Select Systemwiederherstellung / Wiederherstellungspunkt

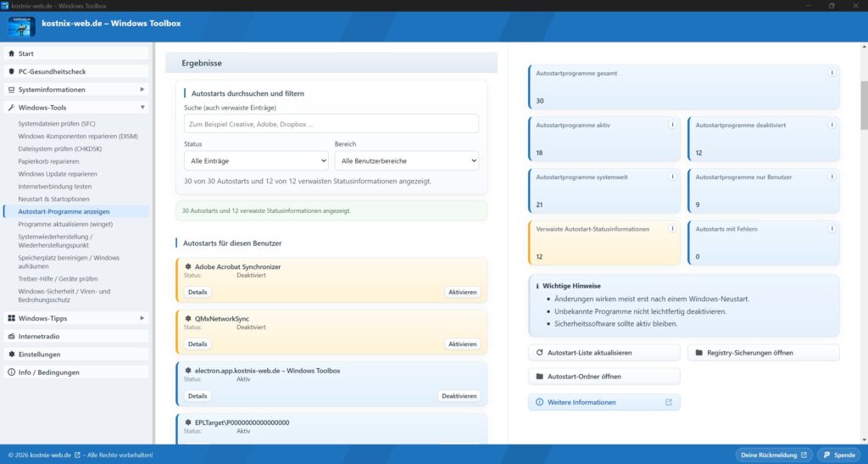pos(55,241)
